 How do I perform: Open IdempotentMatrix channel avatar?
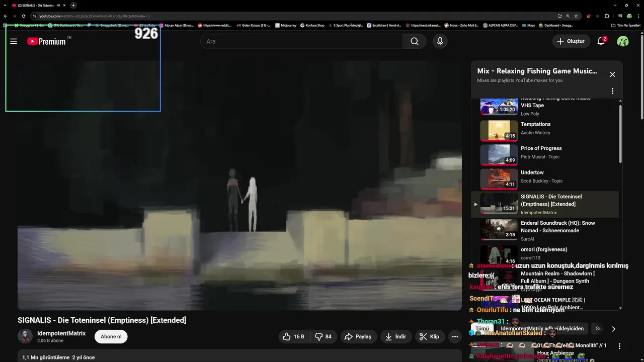click(x=25, y=336)
